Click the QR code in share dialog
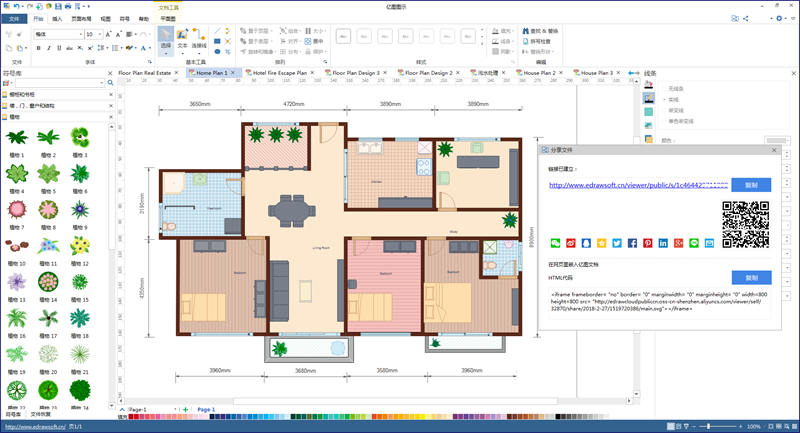 click(x=745, y=224)
